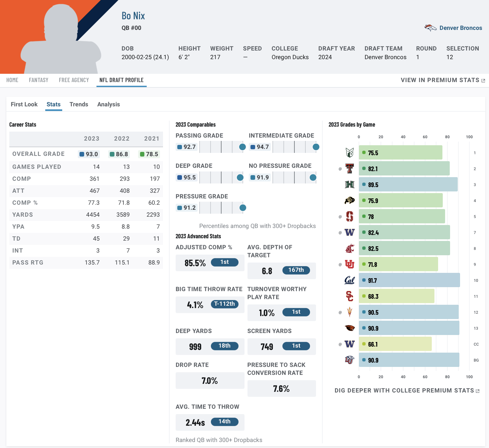Click the Washington State logo in game 8
Screen dimensions: 489x448
click(350, 249)
